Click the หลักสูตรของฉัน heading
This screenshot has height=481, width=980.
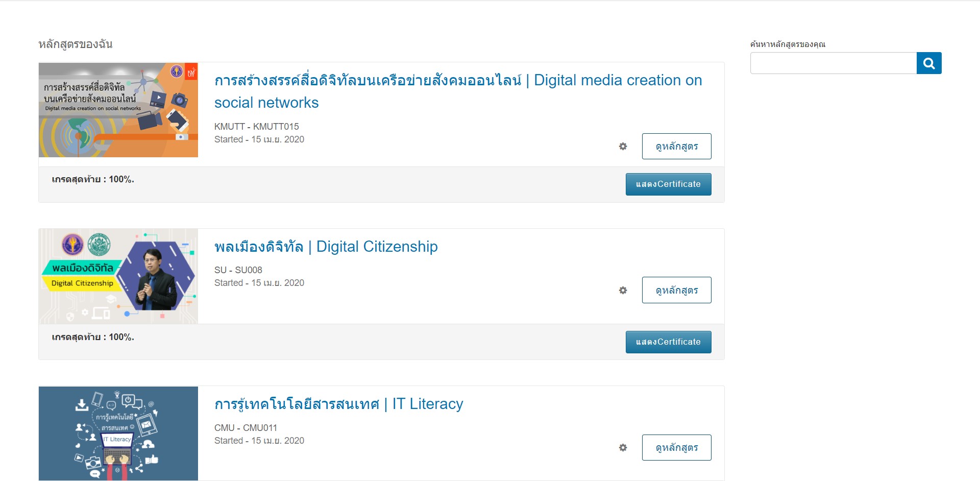(76, 44)
